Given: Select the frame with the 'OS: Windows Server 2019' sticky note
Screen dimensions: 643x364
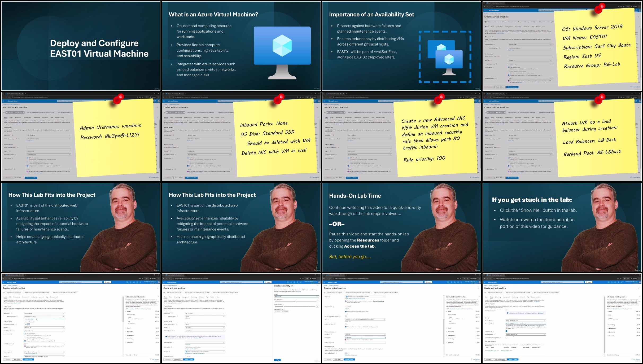Looking at the screenshot, I should pos(562,46).
